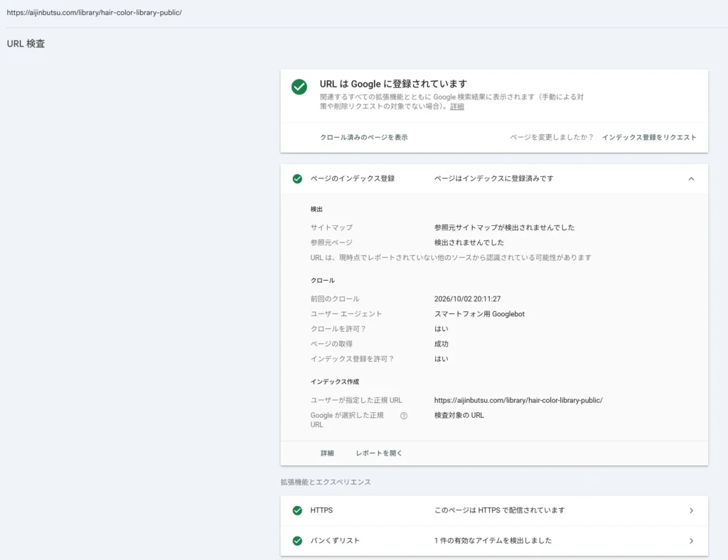Click help icon beside Google が選択した正規 URL
This screenshot has width=728, height=560.
click(404, 416)
